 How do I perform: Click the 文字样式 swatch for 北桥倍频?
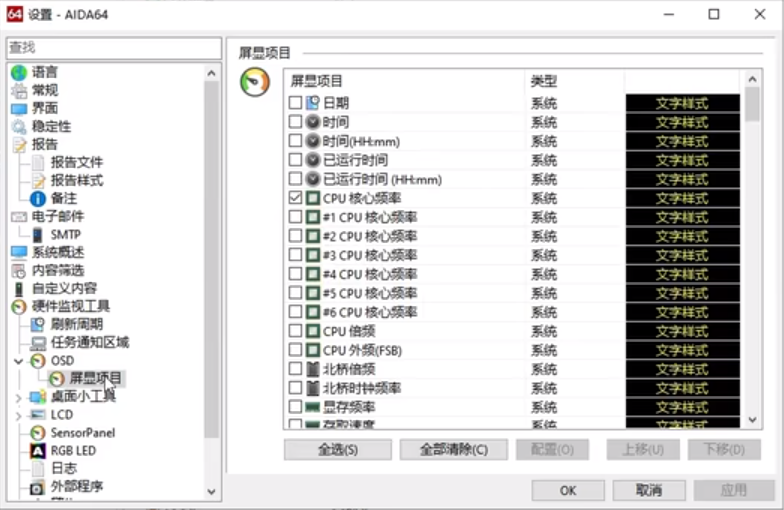click(x=682, y=370)
